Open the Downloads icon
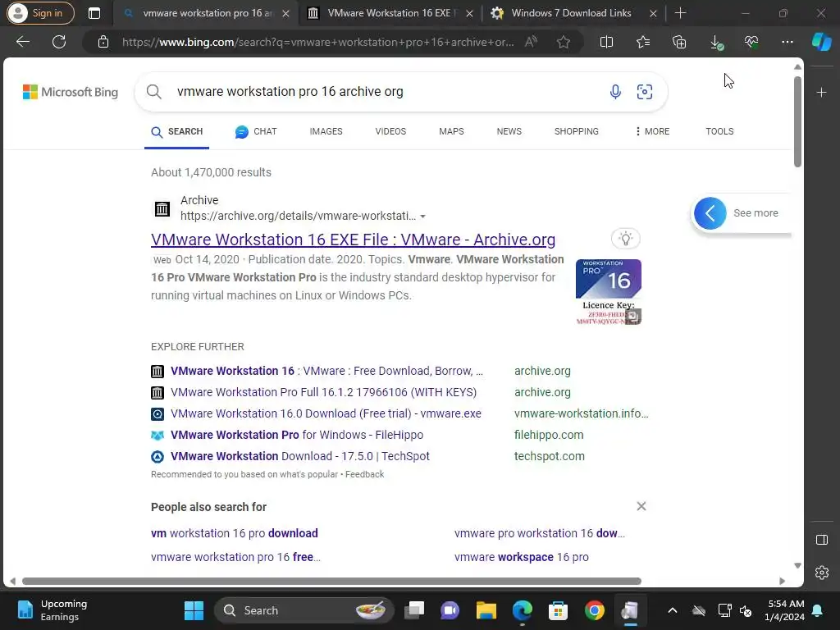This screenshot has width=840, height=630. [715, 42]
